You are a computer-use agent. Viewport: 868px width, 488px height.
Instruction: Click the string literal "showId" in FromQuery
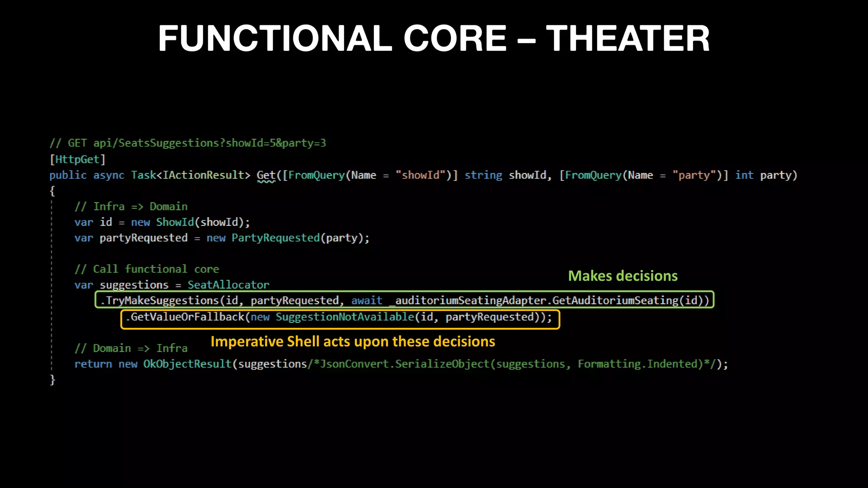pos(420,175)
